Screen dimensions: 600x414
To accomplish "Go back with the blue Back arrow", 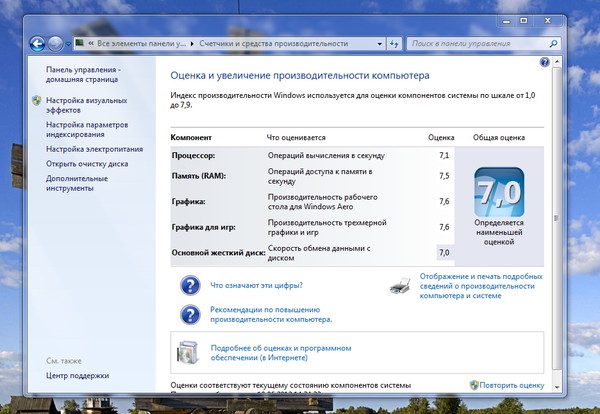I will pos(38,44).
